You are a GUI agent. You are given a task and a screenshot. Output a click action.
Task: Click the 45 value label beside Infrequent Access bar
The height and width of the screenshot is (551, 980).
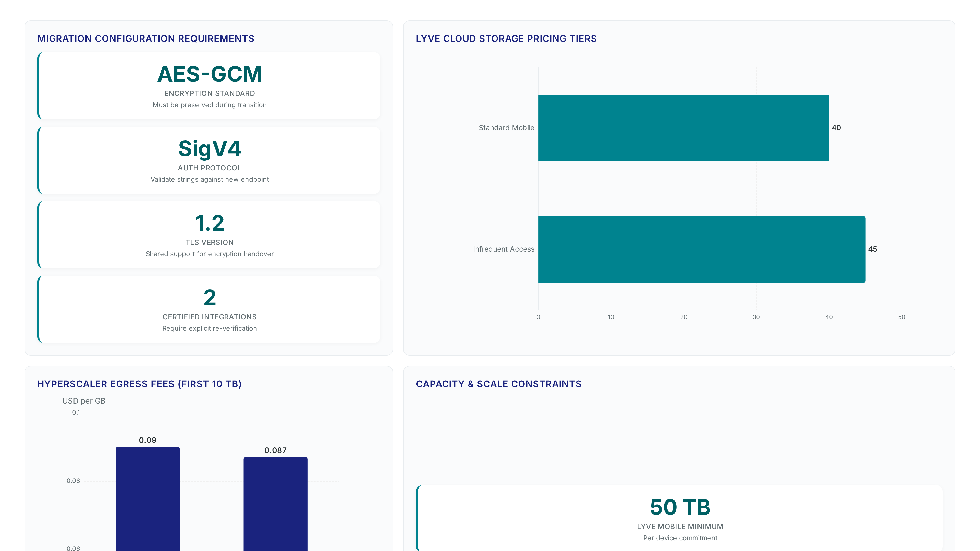[x=873, y=249]
